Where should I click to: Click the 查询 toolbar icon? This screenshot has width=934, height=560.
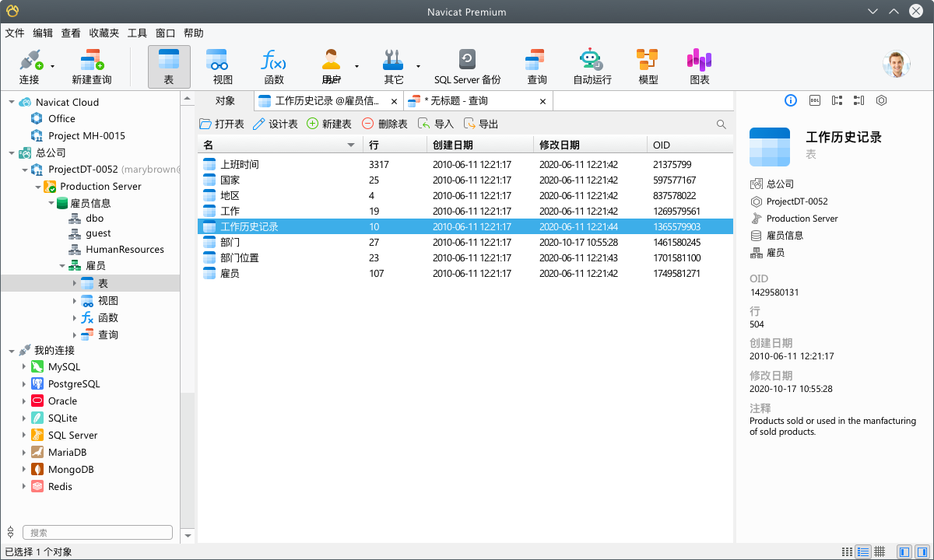[536, 67]
